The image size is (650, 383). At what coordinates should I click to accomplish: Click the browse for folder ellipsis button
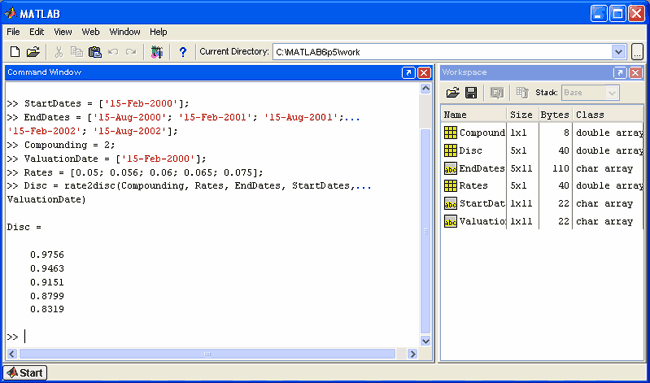tap(637, 52)
